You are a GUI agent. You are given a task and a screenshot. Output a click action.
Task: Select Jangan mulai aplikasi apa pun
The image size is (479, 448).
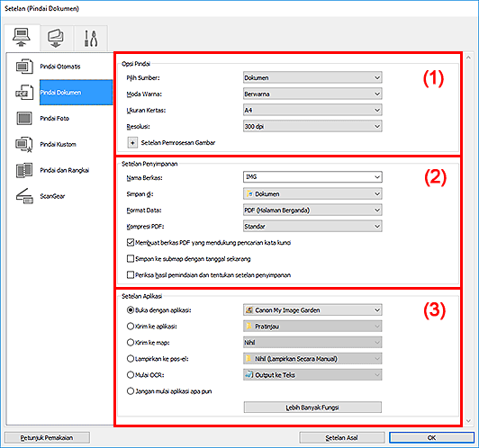coord(131,391)
